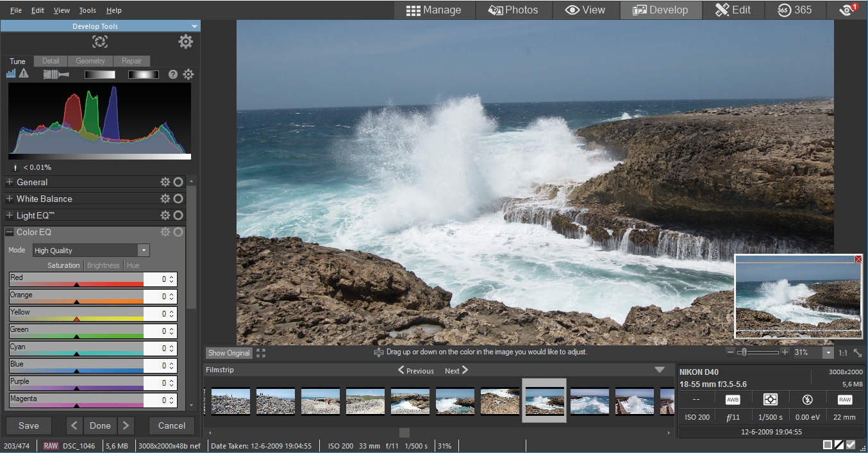Select the Develop Brush tool
The width and height of the screenshot is (868, 453).
pos(56,74)
